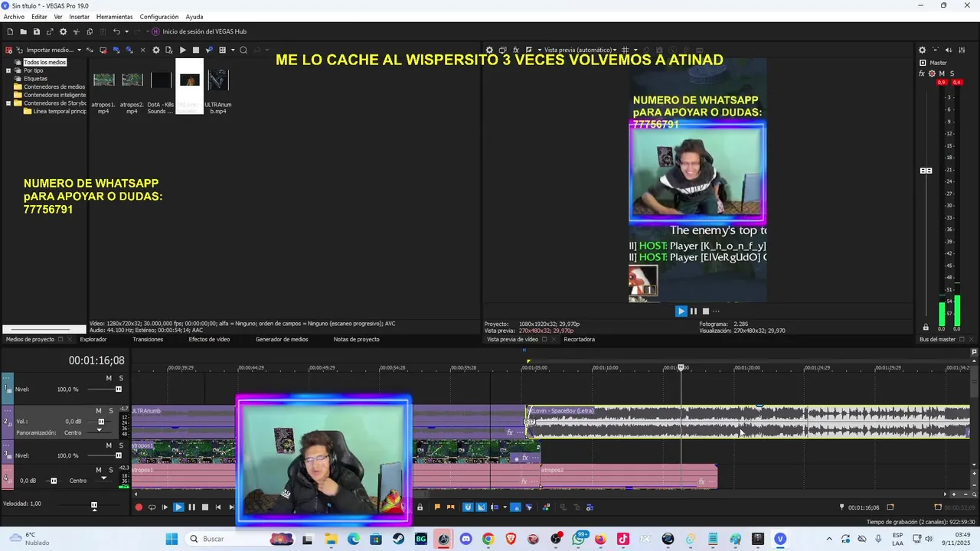Open the Configuración menu

click(159, 17)
